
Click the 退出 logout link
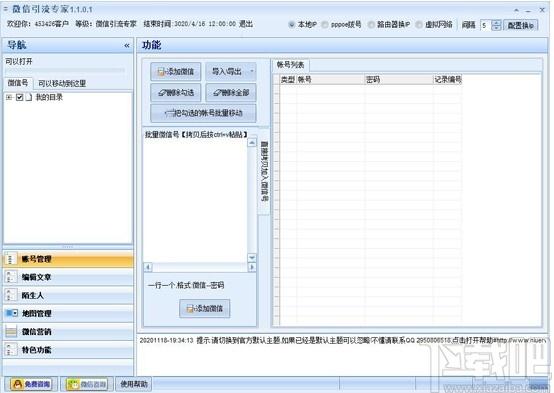[246, 24]
